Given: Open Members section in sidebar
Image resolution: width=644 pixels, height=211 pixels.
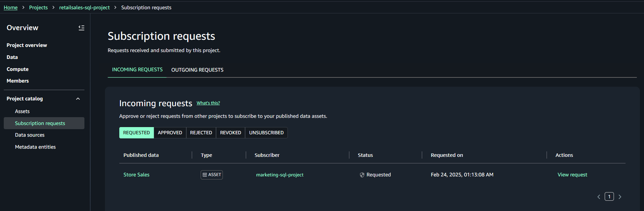Looking at the screenshot, I should pos(18,81).
